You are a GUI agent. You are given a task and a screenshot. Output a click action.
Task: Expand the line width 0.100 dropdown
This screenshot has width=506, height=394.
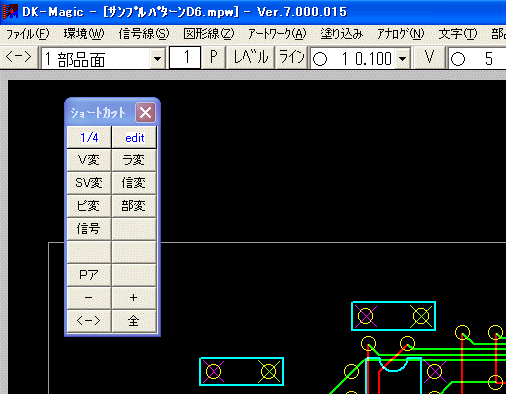(x=403, y=59)
